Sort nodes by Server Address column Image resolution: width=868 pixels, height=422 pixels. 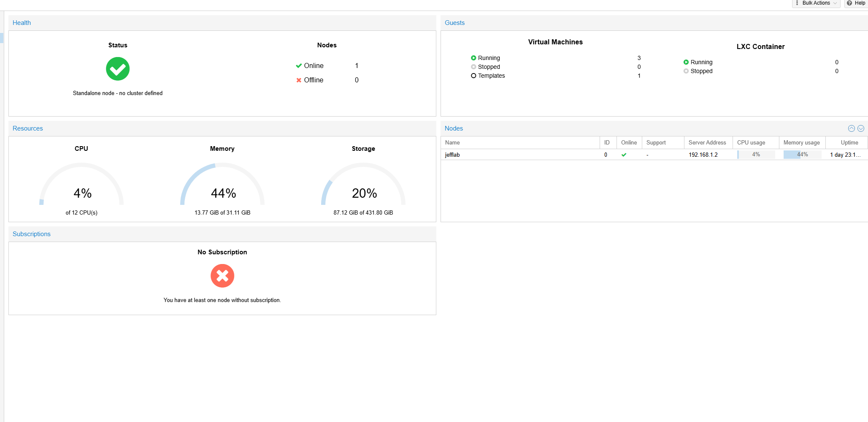point(708,143)
